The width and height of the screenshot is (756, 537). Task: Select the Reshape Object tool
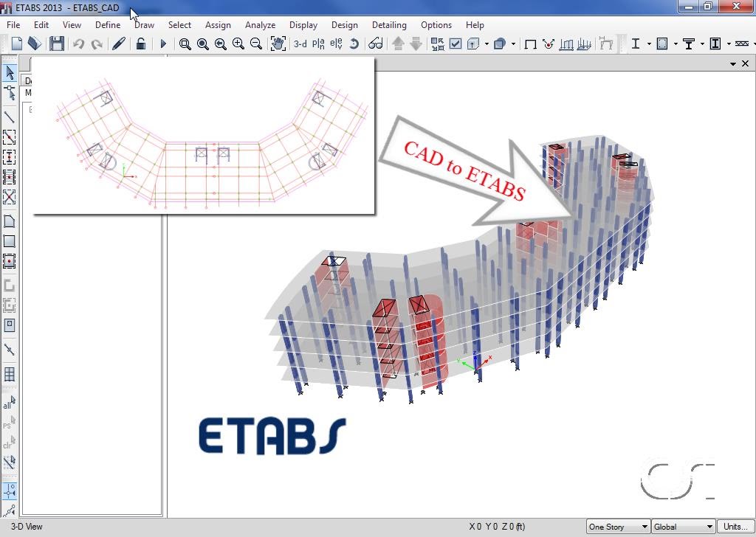9,93
